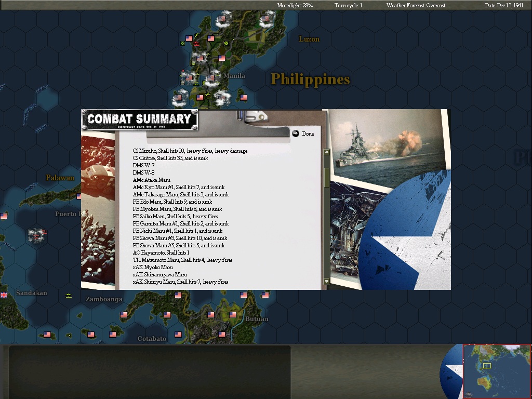Image resolution: width=532 pixels, height=399 pixels.
Task: Click the Date Dec 13, 1941 readout
Action: click(504, 5)
